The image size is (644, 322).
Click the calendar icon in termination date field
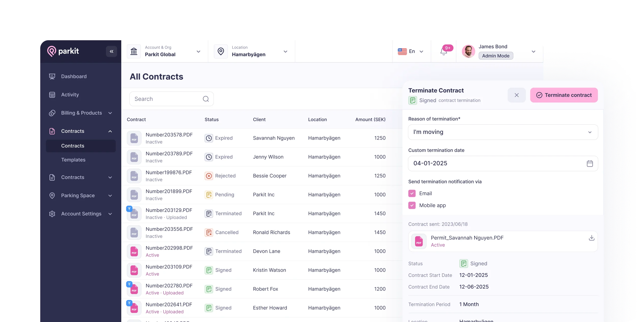point(590,163)
